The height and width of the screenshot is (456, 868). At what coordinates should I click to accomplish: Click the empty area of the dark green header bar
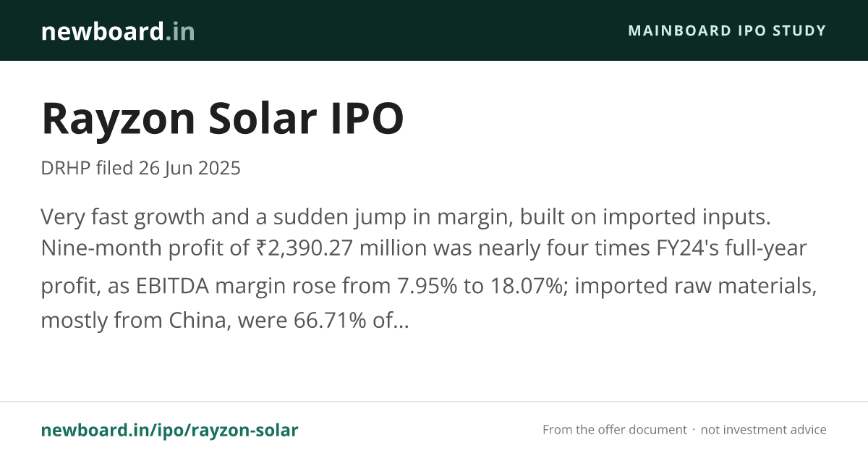(x=412, y=30)
